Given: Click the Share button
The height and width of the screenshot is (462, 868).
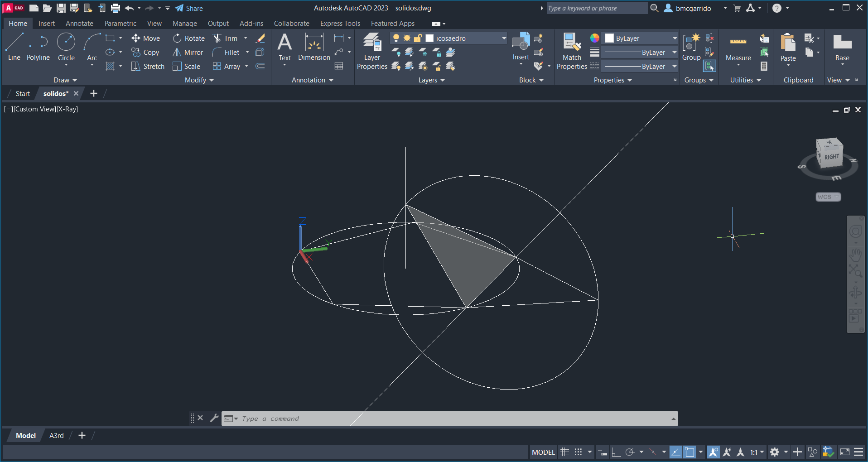Looking at the screenshot, I should pos(189,8).
